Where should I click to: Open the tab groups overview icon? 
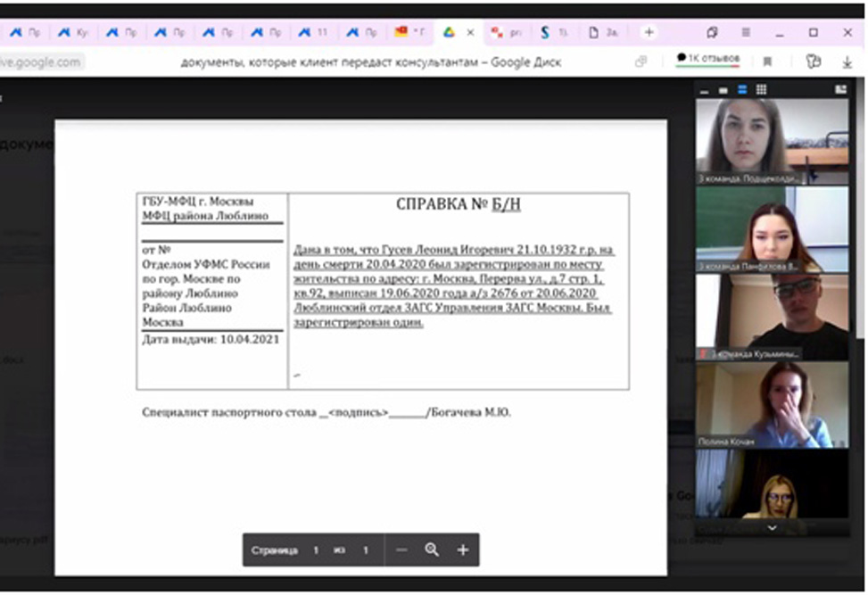712,32
